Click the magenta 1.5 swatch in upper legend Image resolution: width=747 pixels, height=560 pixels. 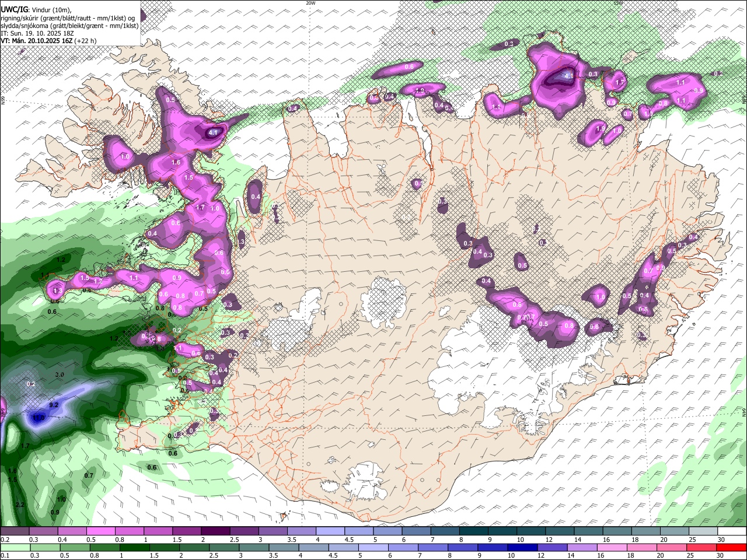(x=187, y=531)
